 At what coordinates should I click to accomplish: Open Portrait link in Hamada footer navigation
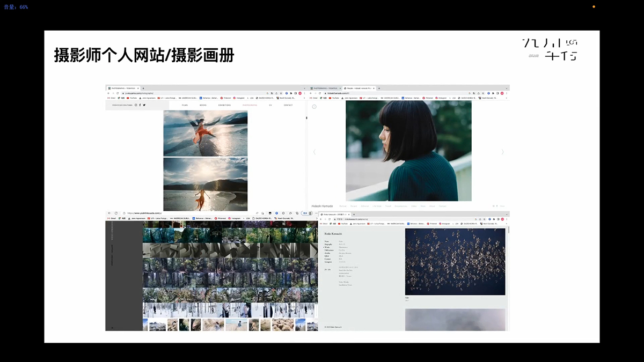point(343,206)
